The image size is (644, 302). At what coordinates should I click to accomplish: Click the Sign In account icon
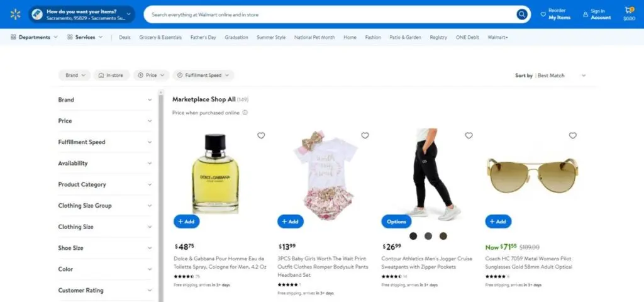pyautogui.click(x=586, y=14)
